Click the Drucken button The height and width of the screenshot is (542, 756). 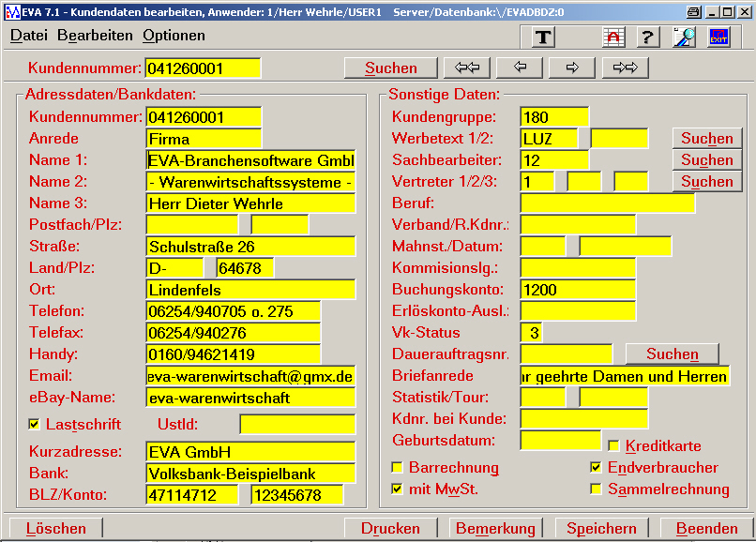coord(390,529)
